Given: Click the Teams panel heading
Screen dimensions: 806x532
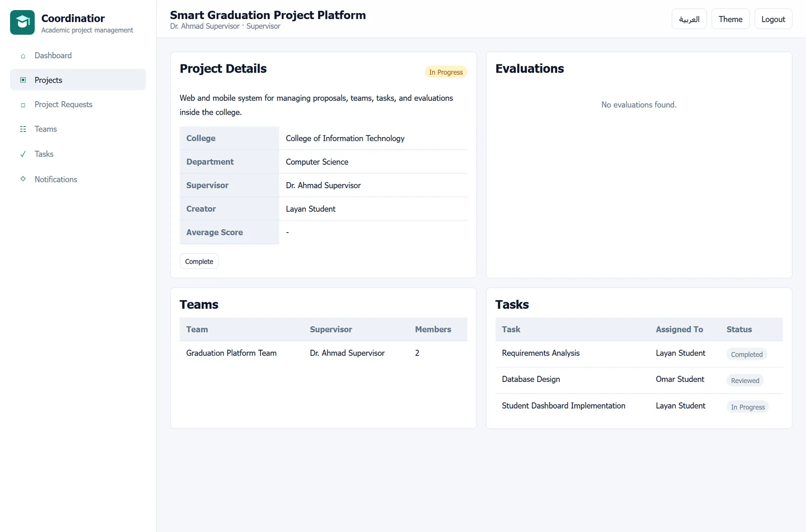Looking at the screenshot, I should 199,304.
